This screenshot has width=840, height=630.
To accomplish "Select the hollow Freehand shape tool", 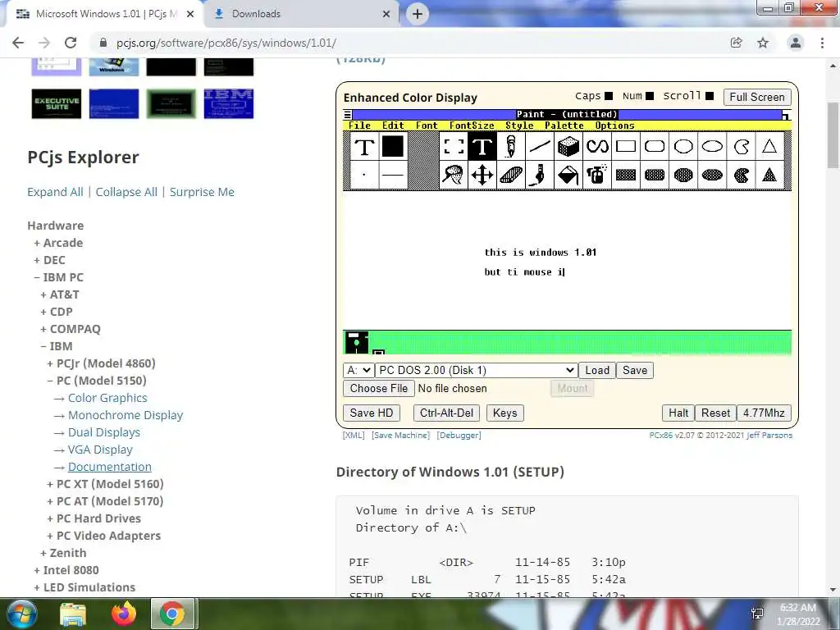I will [x=742, y=146].
